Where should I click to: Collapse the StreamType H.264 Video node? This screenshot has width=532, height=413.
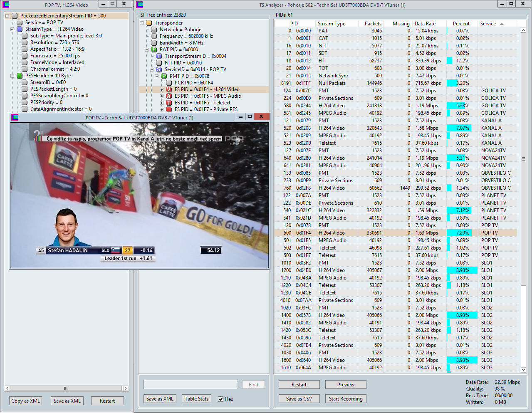12,29
